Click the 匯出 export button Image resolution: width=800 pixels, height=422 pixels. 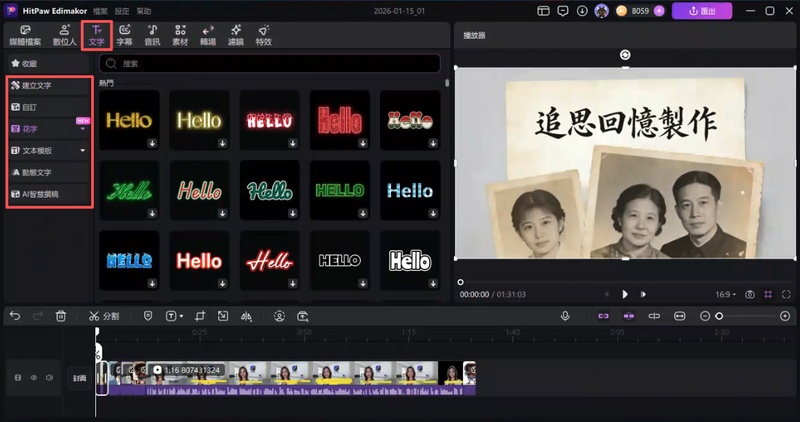point(702,11)
